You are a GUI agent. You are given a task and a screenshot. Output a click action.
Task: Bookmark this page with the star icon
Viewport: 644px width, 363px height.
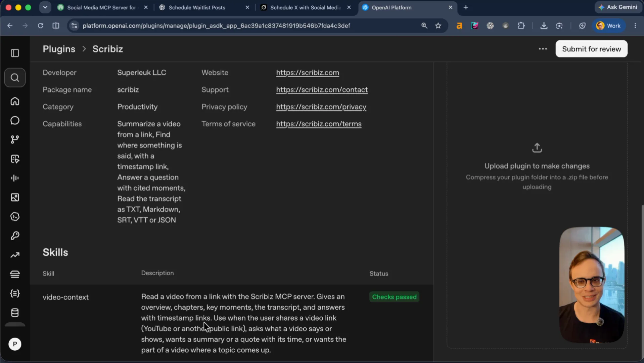pyautogui.click(x=438, y=26)
